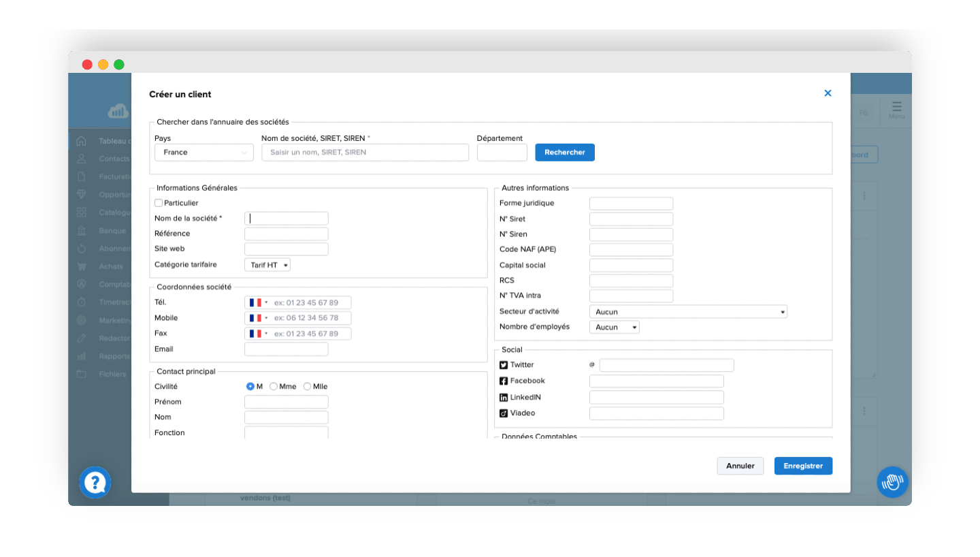Click the Tableau de bord home icon in sidebar
The height and width of the screenshot is (557, 980).
[x=82, y=141]
